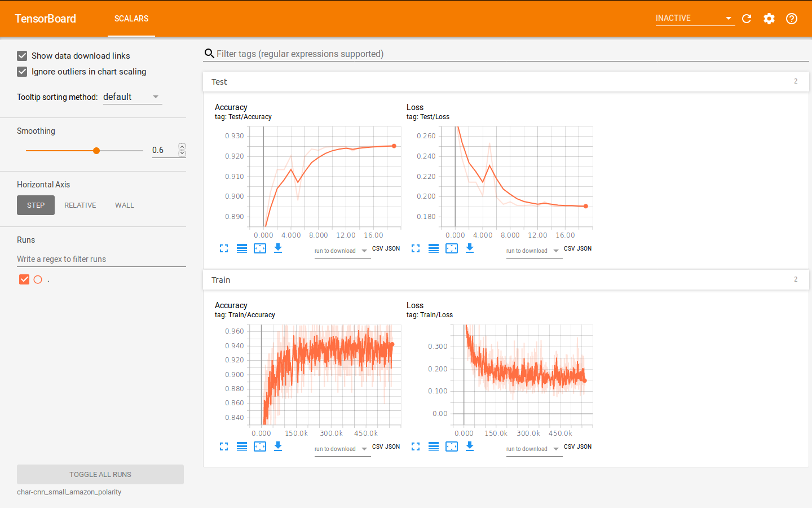This screenshot has height=508, width=812.
Task: Fit domain to data on Test Accuracy chart
Action: pyautogui.click(x=260, y=248)
